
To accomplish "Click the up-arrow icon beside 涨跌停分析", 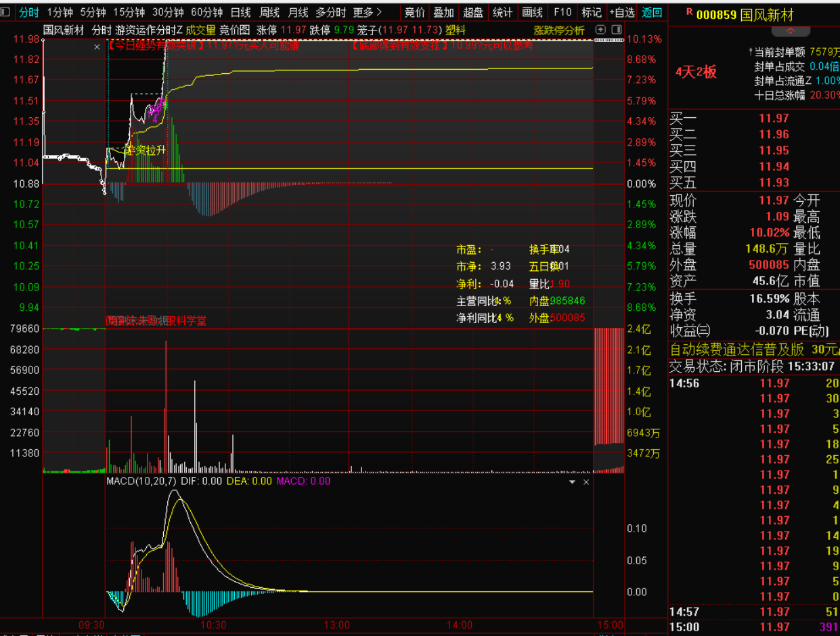I will [600, 30].
